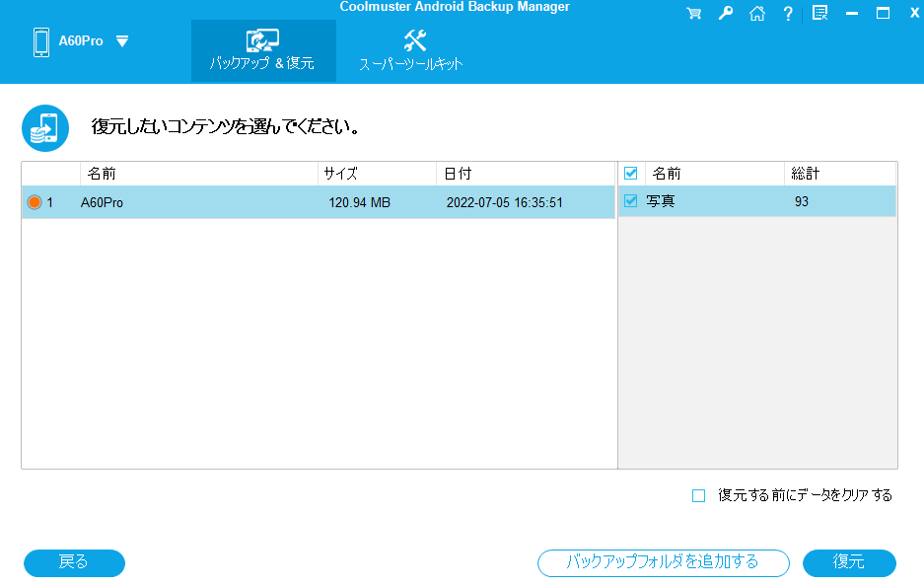Open the バックアップ & 復元 tab
The height and width of the screenshot is (588, 924).
pos(262,50)
